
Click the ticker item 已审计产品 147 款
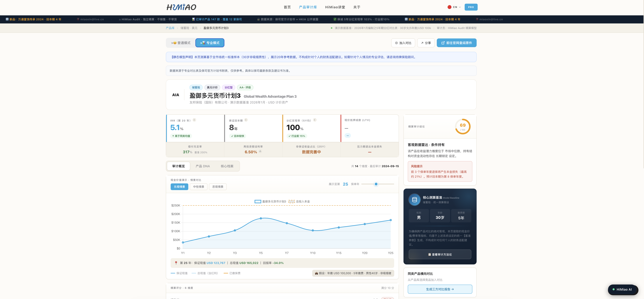[x=217, y=19]
